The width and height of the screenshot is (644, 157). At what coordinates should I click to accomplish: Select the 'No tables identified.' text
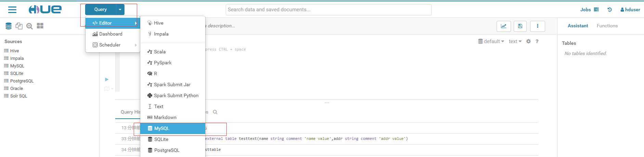pos(586,53)
